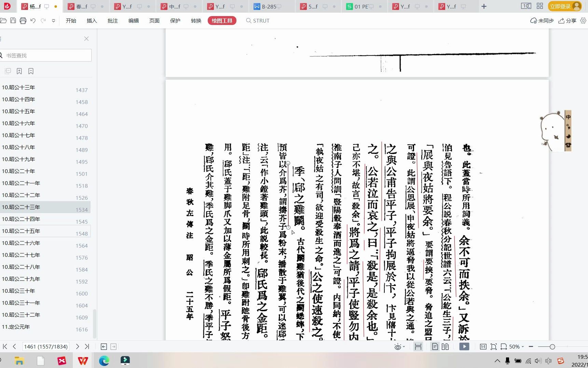Select bookmark 10.昭公二十八年
Viewport: 588px width, 368px height.
tap(45, 267)
